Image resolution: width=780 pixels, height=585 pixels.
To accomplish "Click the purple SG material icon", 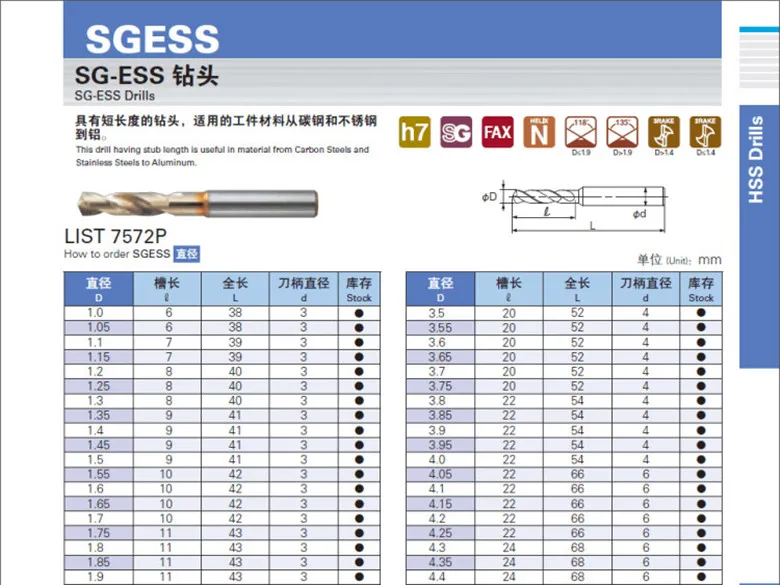I will [x=456, y=132].
